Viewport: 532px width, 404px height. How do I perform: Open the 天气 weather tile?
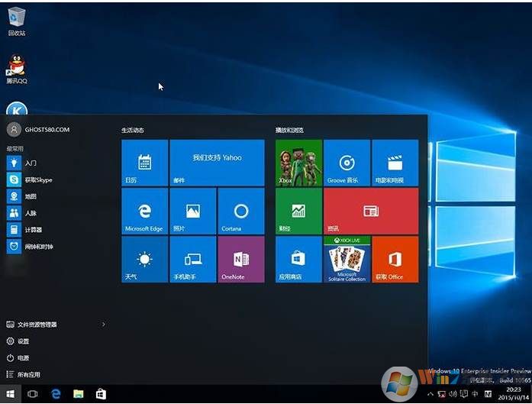(145, 259)
